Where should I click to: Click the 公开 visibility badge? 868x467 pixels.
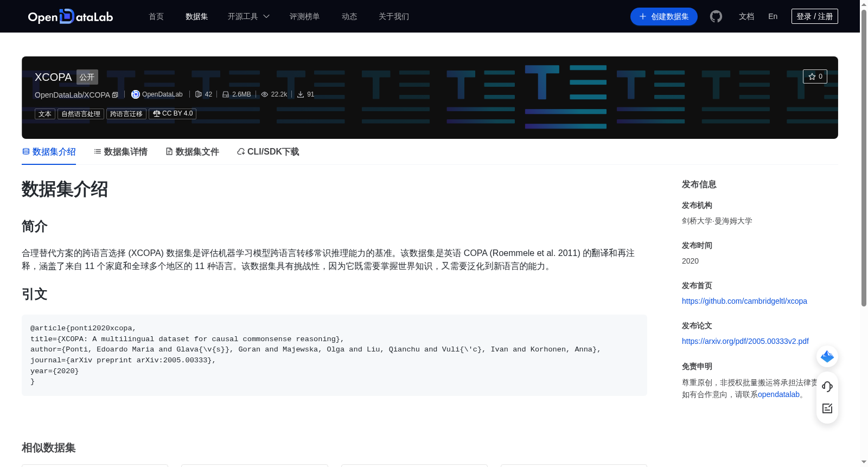[87, 77]
